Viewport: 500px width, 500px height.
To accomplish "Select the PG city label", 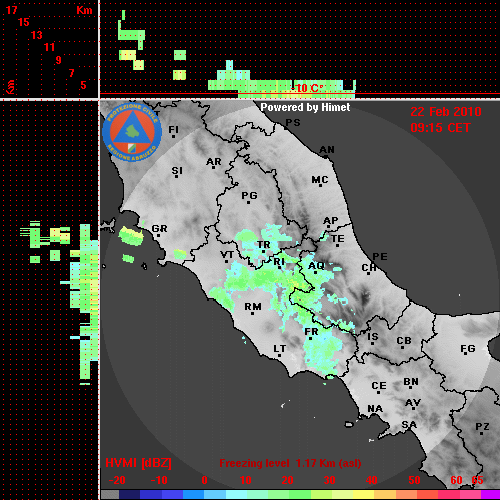I will [x=249, y=195].
